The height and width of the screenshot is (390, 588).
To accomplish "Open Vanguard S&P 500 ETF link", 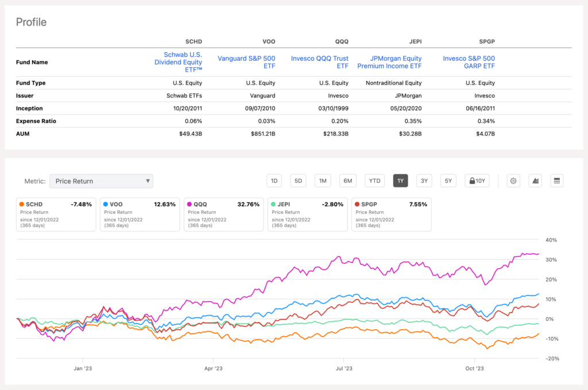I will coord(246,62).
